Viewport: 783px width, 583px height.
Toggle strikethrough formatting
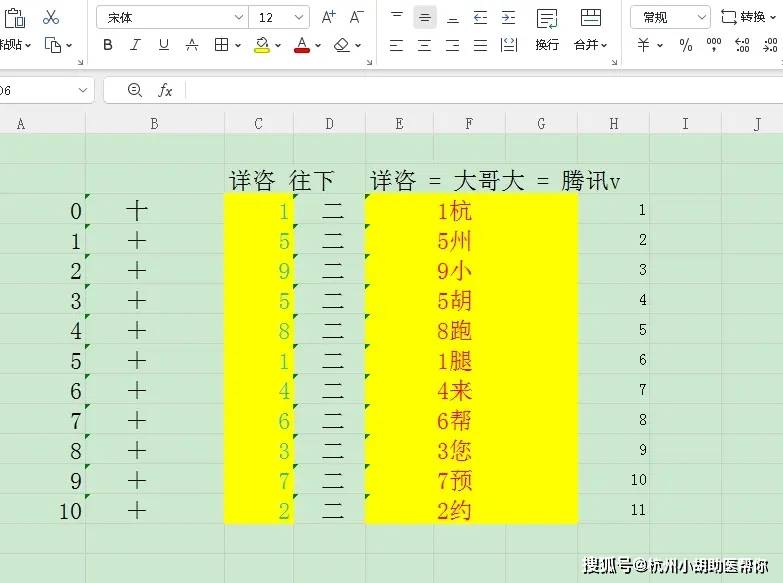click(x=192, y=45)
